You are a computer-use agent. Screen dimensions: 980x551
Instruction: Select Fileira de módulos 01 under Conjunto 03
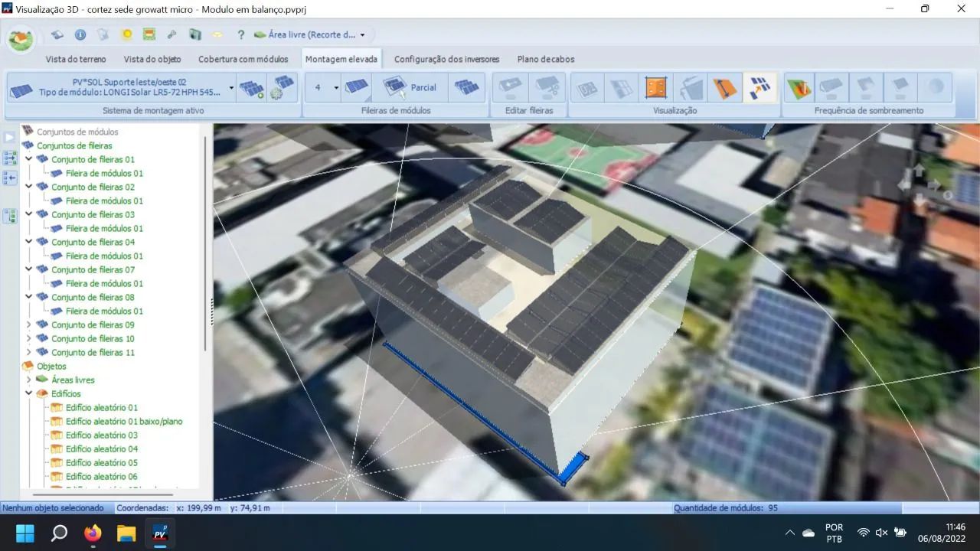(104, 228)
